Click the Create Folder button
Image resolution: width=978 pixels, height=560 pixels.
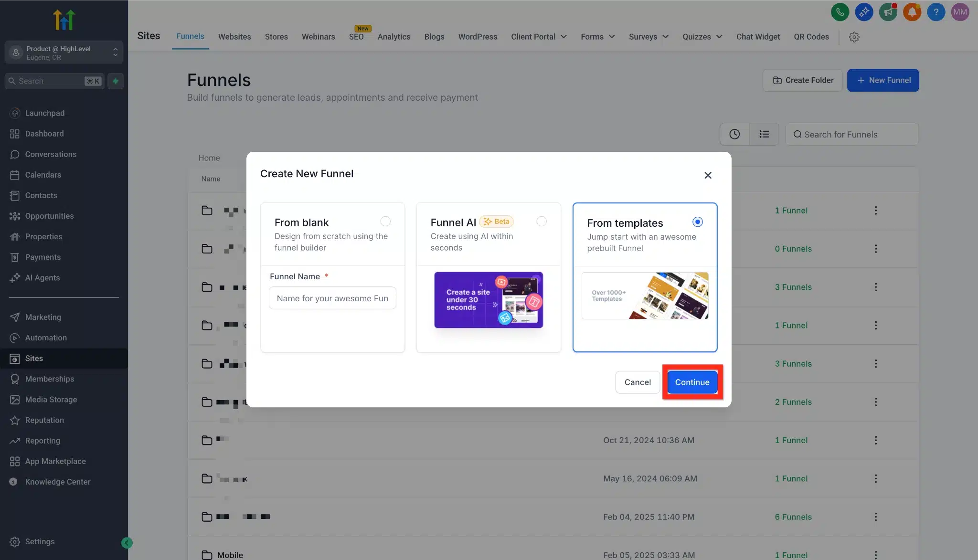[803, 80]
